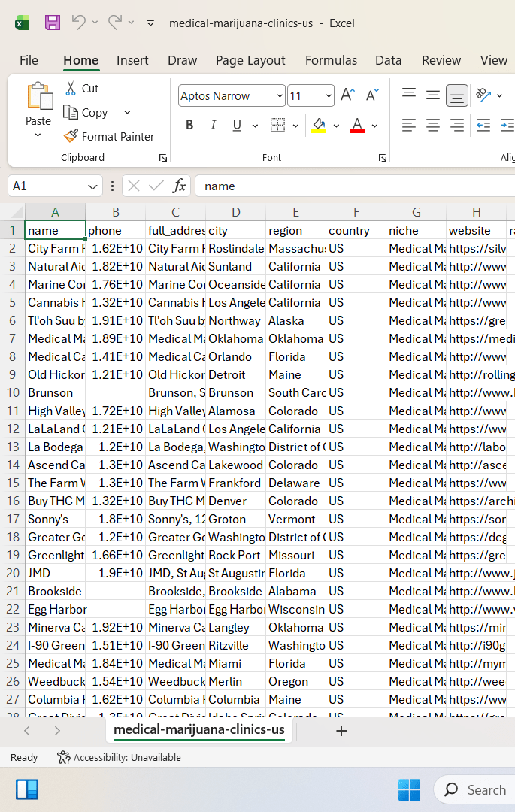Click the Name Box showing A1
Viewport: 515px width, 812px height.
pos(54,186)
